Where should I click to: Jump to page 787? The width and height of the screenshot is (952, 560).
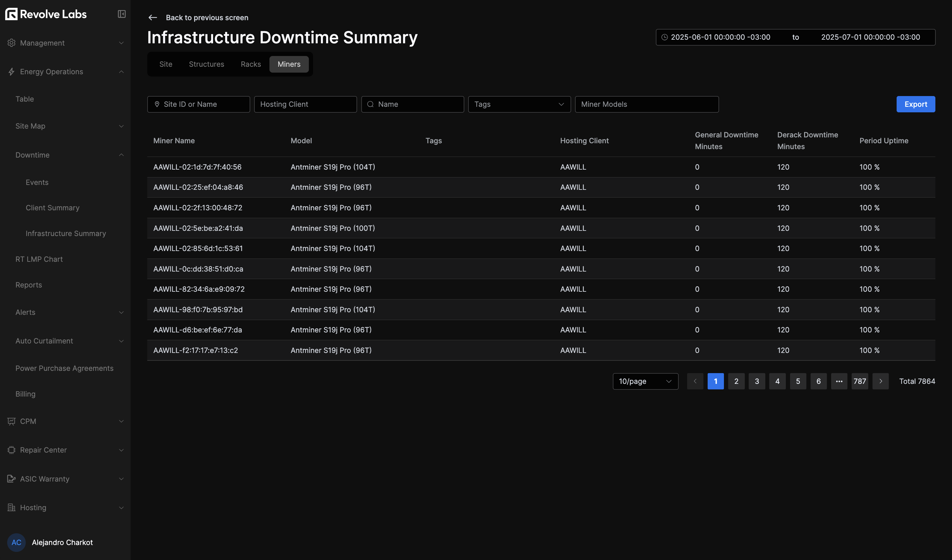coord(860,381)
